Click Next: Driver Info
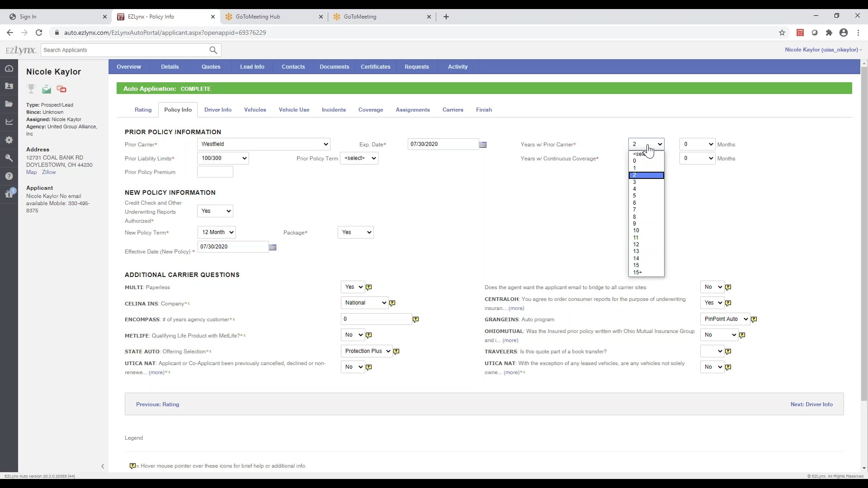Viewport: 868px width, 488px height. [811, 404]
